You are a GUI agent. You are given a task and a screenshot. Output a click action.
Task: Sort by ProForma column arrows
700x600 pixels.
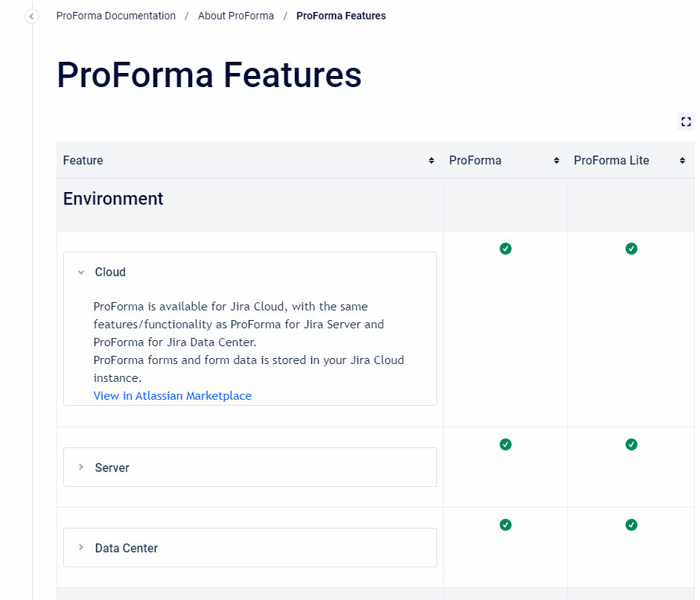click(x=556, y=160)
